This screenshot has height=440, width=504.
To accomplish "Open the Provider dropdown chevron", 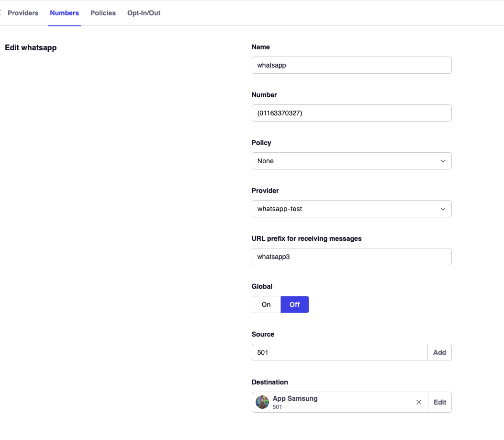I will [x=443, y=209].
